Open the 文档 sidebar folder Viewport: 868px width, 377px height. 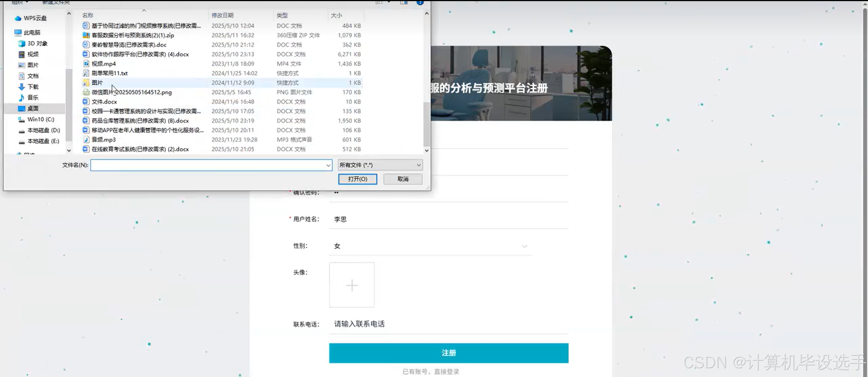29,76
